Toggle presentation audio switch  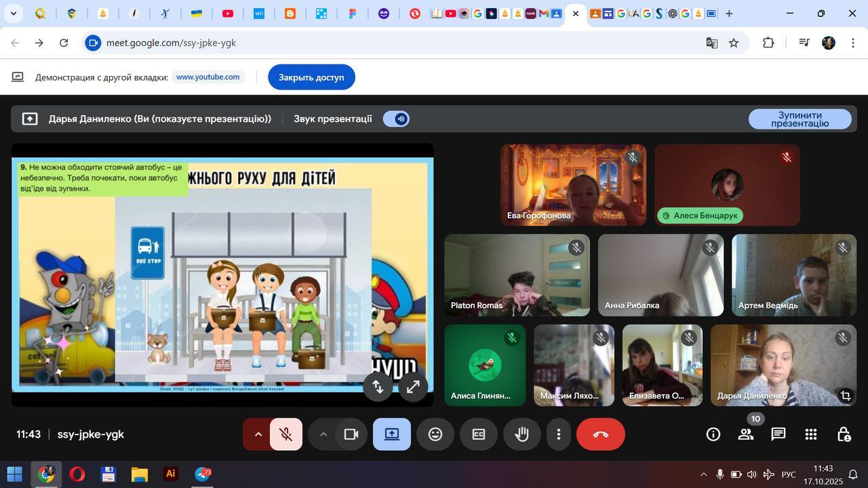[x=396, y=119]
